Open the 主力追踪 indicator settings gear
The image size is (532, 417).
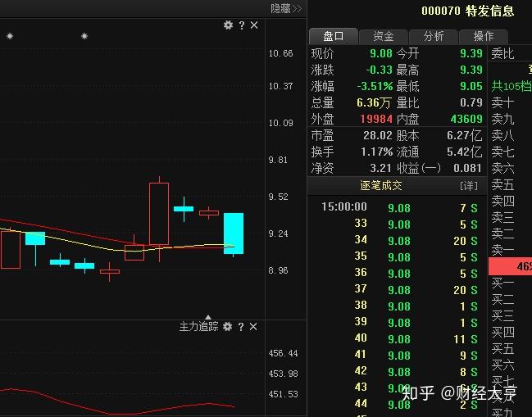228,326
